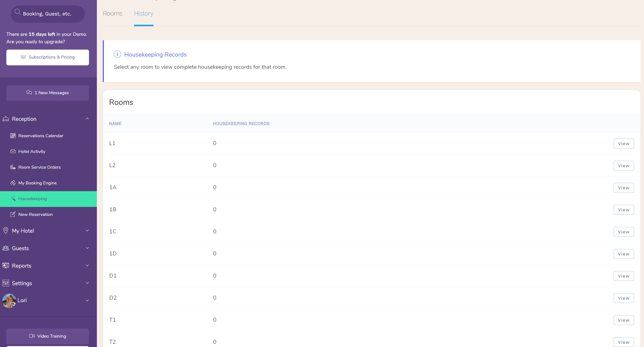Select the Reservations Calendar icon
644x347 pixels.
pyautogui.click(x=13, y=135)
